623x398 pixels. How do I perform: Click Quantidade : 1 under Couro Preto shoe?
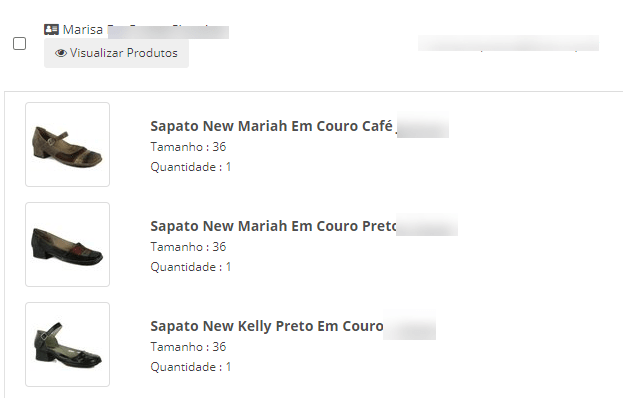point(190,267)
